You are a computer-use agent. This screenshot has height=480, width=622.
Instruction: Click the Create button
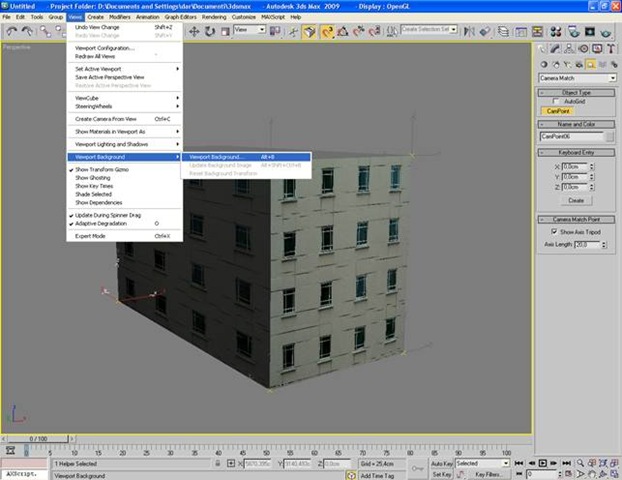click(576, 200)
